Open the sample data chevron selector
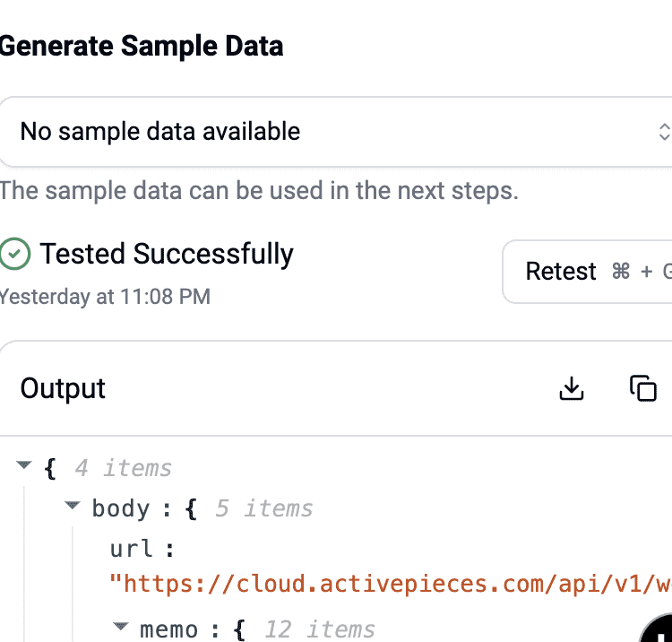The image size is (672, 642). [x=664, y=132]
